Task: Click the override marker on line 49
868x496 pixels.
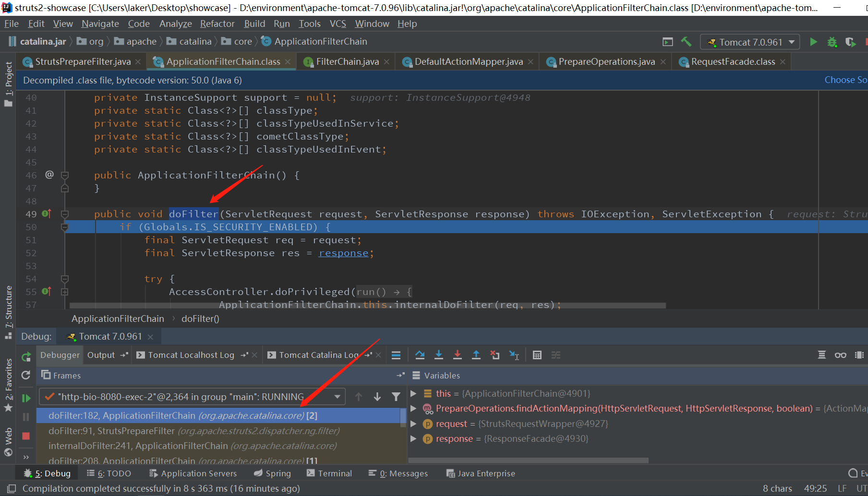Action: (47, 213)
